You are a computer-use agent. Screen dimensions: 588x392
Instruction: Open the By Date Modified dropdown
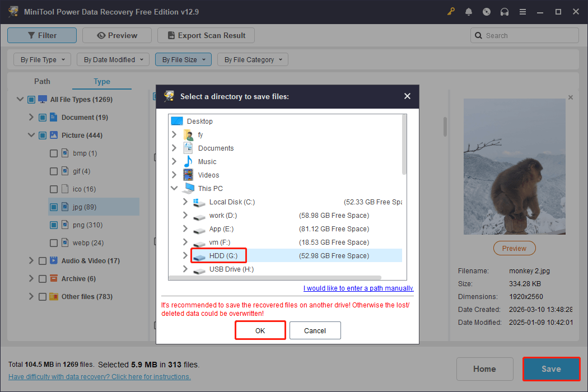113,59
